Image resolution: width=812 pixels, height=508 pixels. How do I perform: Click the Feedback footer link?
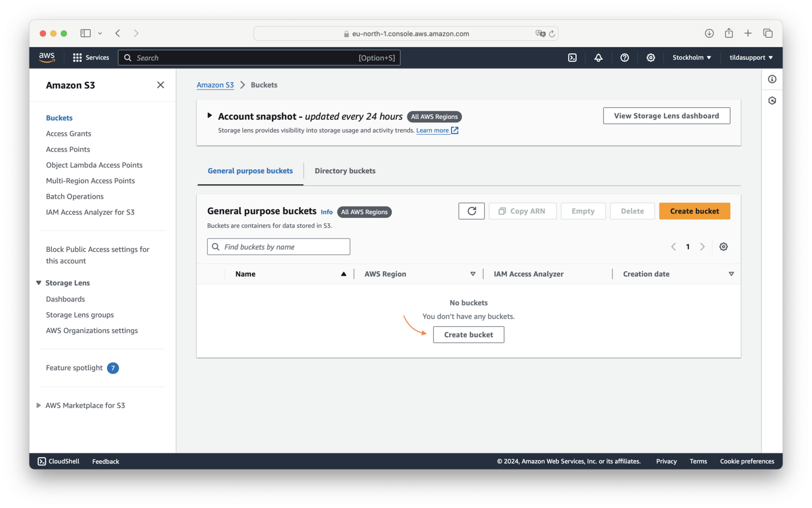105,462
